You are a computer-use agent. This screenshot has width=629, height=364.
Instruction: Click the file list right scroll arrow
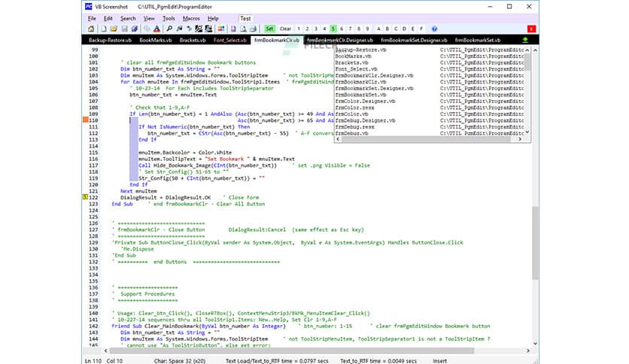click(x=520, y=138)
